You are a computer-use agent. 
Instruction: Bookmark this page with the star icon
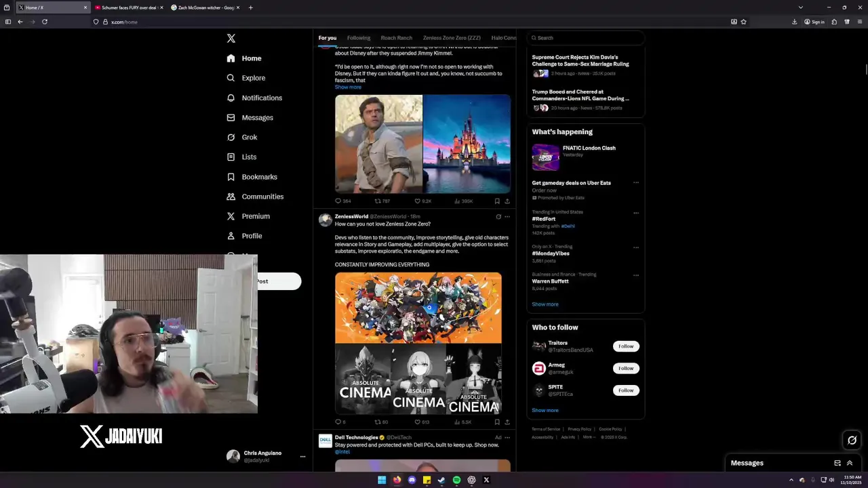(744, 22)
